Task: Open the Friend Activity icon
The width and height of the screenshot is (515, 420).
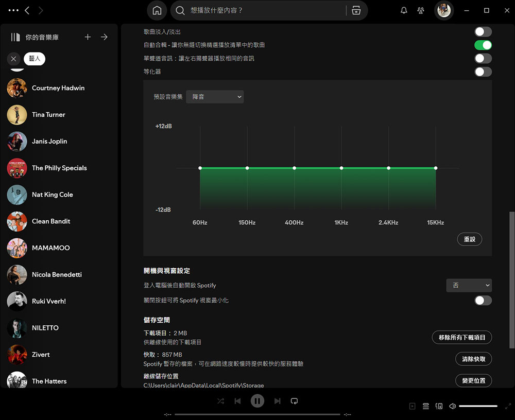Action: (421, 10)
